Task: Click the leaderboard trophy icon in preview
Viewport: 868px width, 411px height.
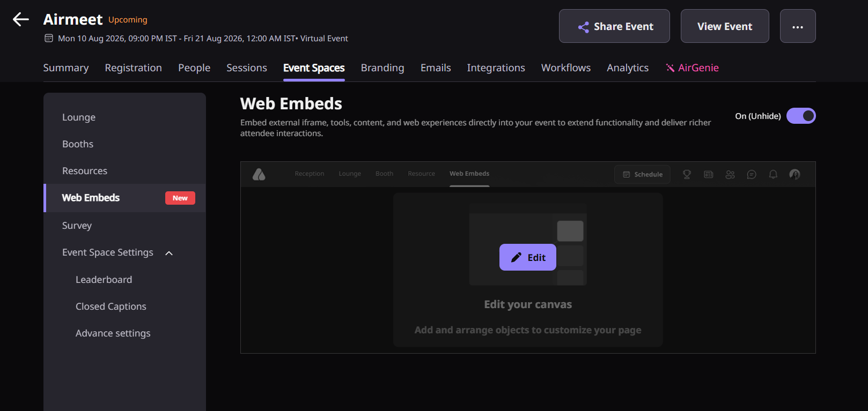Action: (687, 174)
